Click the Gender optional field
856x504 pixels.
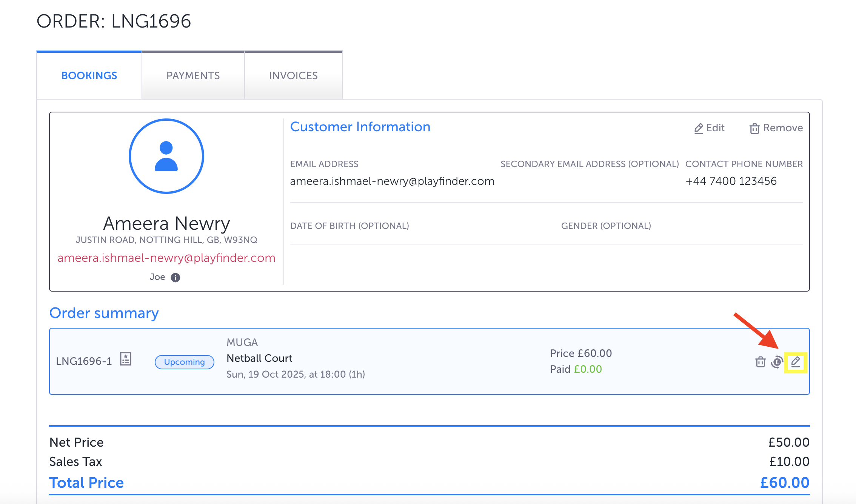(x=606, y=226)
